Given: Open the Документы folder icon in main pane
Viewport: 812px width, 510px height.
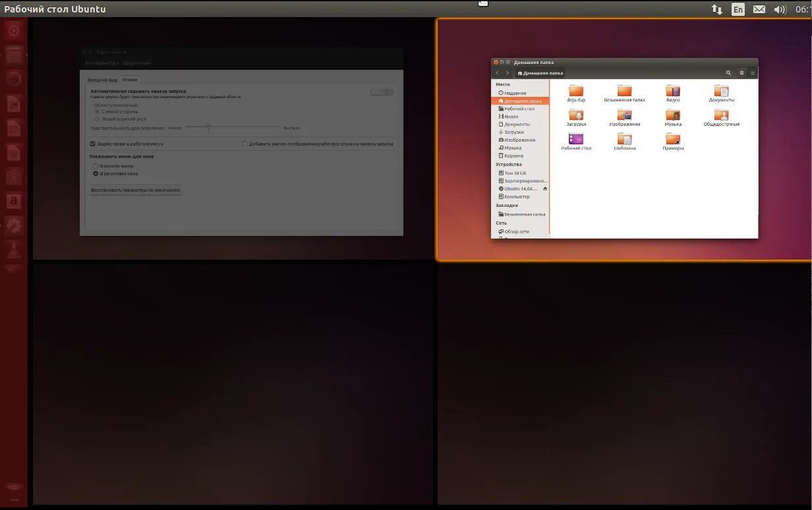Looking at the screenshot, I should click(x=722, y=91).
